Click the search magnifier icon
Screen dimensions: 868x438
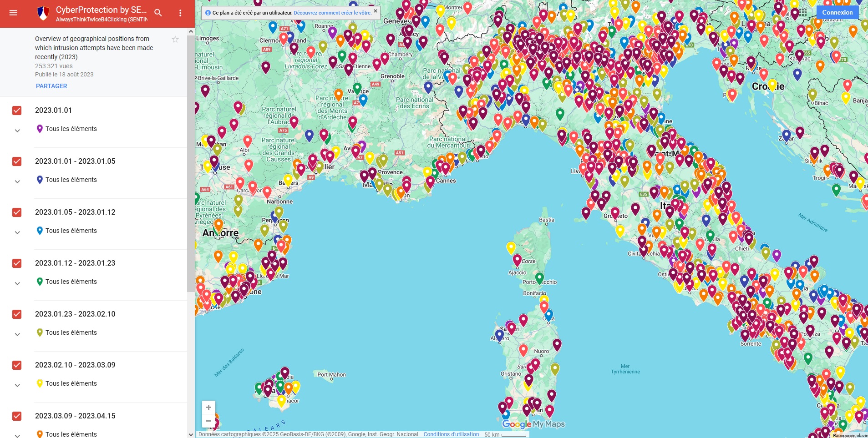[158, 13]
